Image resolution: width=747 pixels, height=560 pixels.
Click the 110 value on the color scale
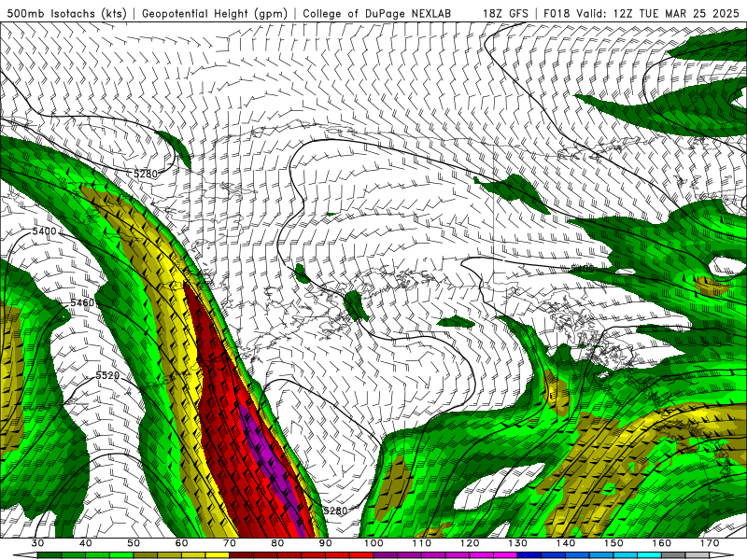422,543
